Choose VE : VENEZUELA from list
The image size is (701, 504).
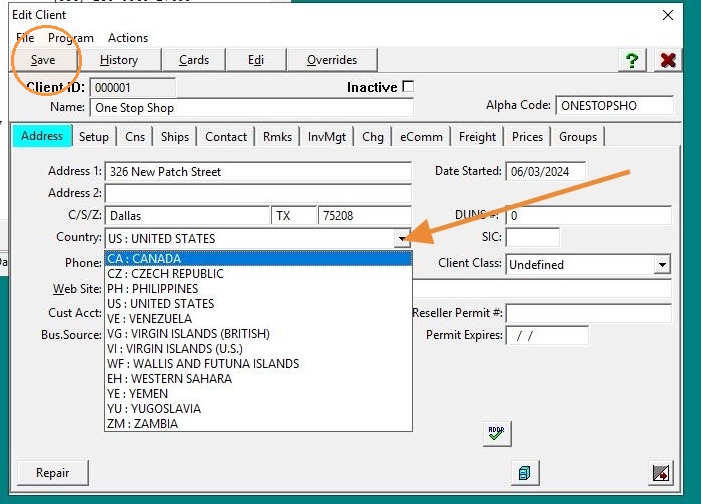coord(258,319)
